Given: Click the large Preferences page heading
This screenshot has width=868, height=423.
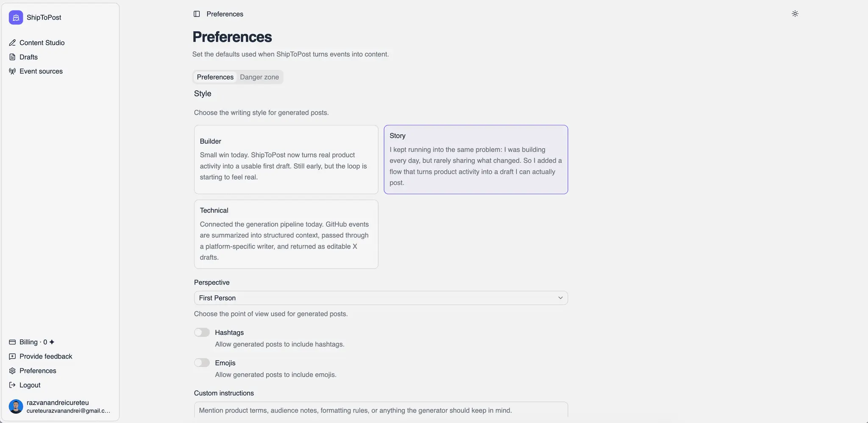Looking at the screenshot, I should click(x=232, y=37).
